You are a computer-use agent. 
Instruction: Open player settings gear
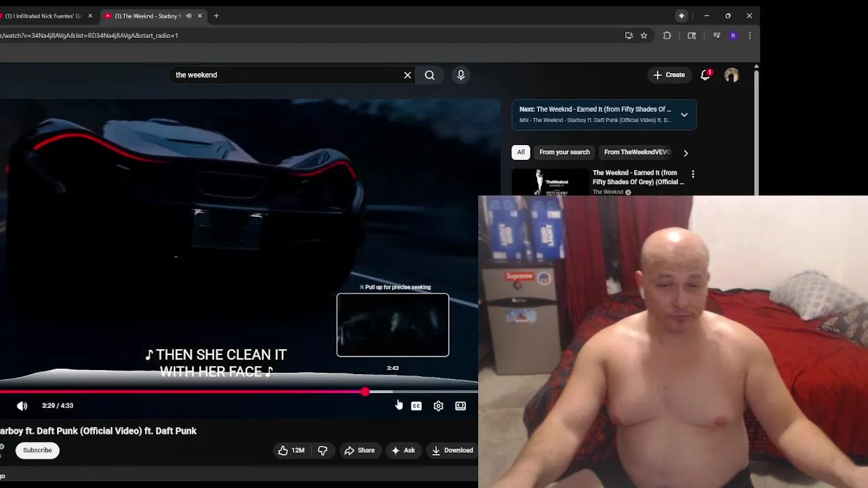[439, 406]
